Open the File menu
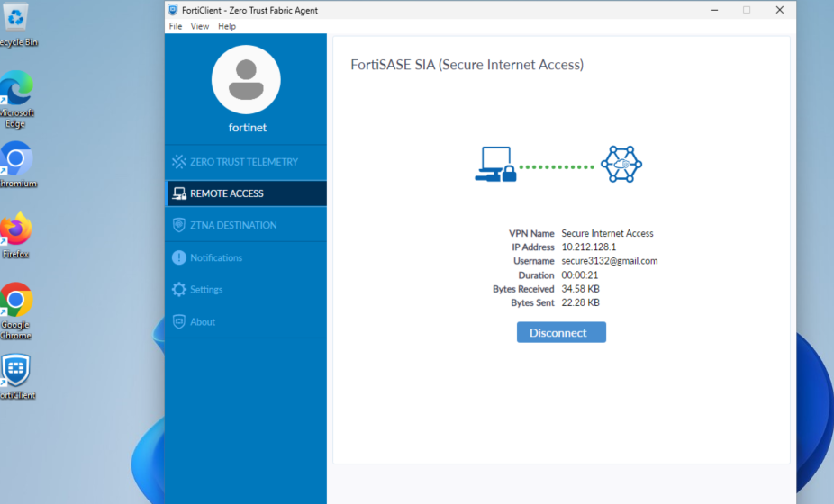834x504 pixels. (176, 26)
